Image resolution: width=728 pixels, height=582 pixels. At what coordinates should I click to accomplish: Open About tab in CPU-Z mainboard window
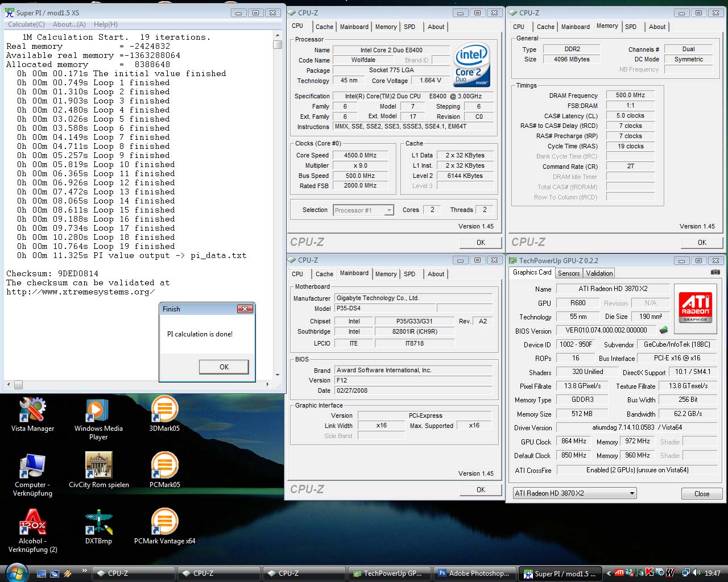coord(436,274)
